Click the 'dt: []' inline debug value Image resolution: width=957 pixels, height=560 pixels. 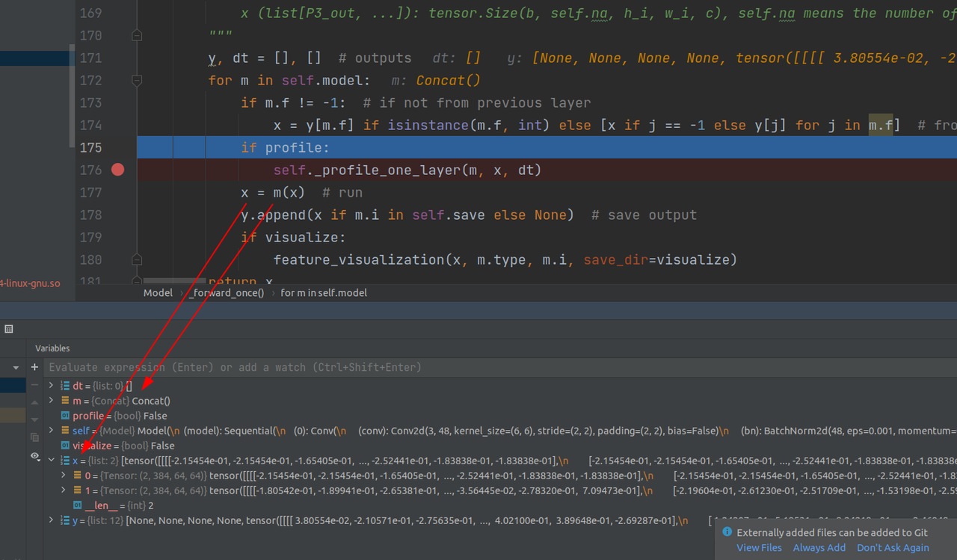[456, 58]
